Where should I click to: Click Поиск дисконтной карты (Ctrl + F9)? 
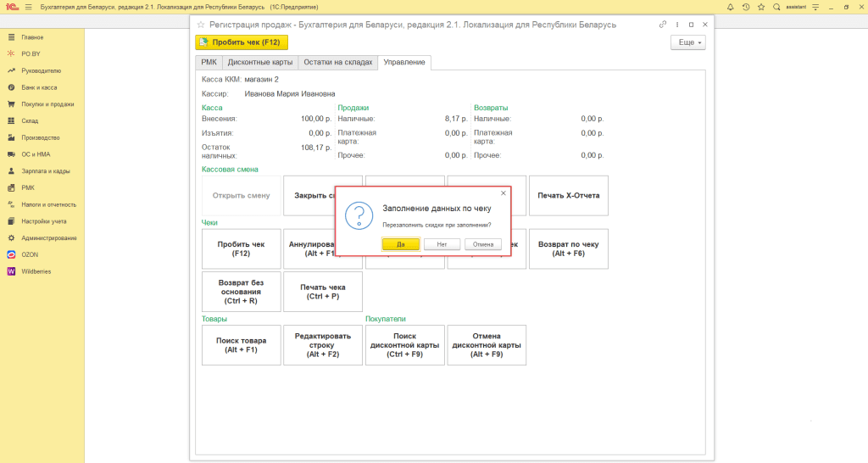coord(404,345)
